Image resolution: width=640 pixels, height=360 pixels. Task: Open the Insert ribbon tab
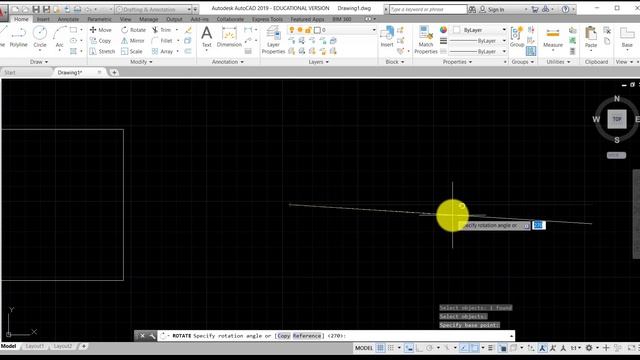point(43,19)
